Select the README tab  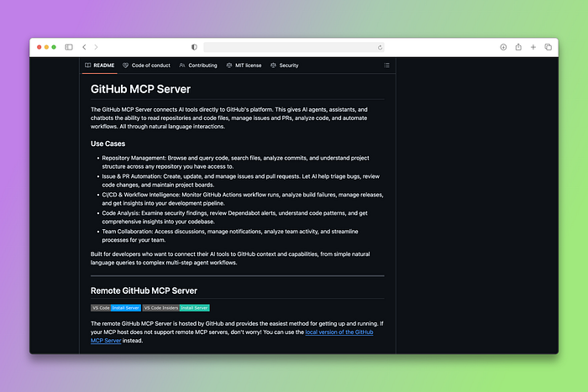coord(100,65)
